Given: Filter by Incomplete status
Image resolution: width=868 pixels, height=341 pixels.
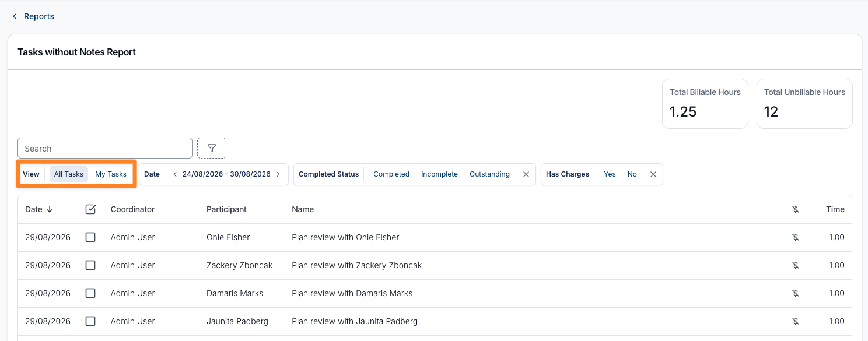Looking at the screenshot, I should tap(439, 174).
